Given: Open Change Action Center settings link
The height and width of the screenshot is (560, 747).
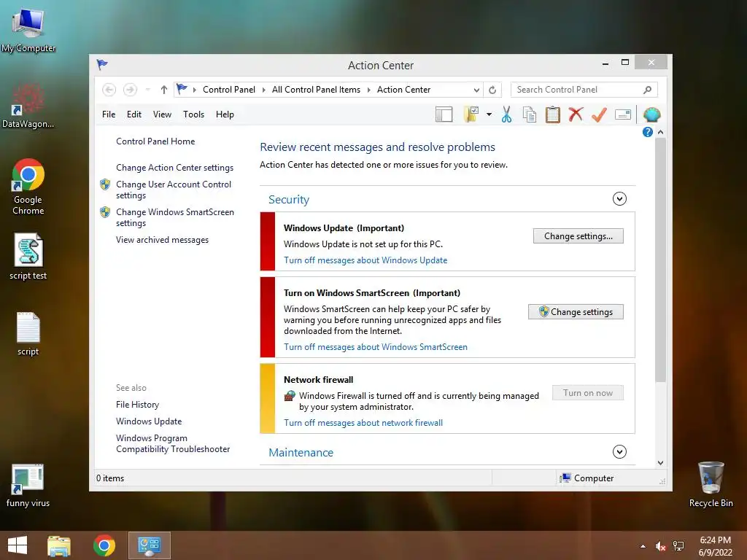Looking at the screenshot, I should [174, 168].
